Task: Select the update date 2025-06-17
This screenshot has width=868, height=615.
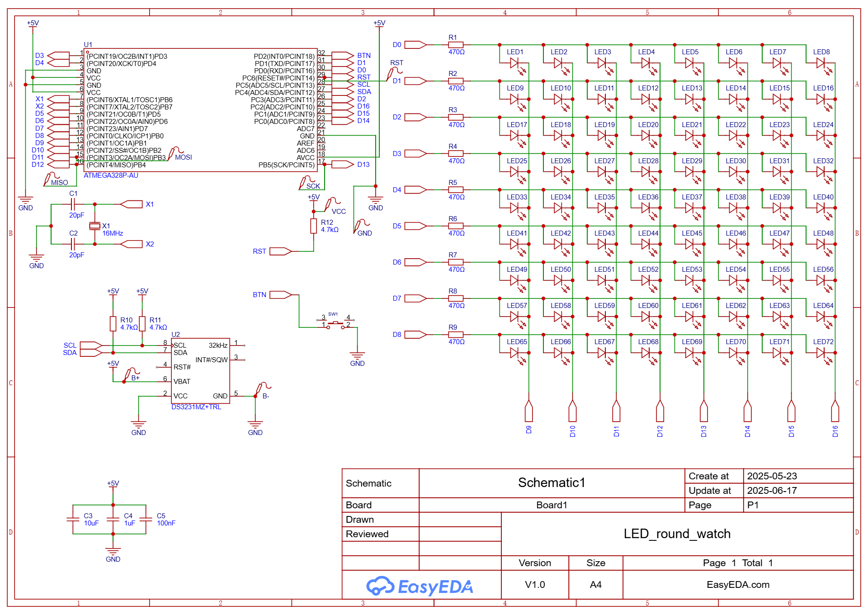Action: tap(772, 491)
